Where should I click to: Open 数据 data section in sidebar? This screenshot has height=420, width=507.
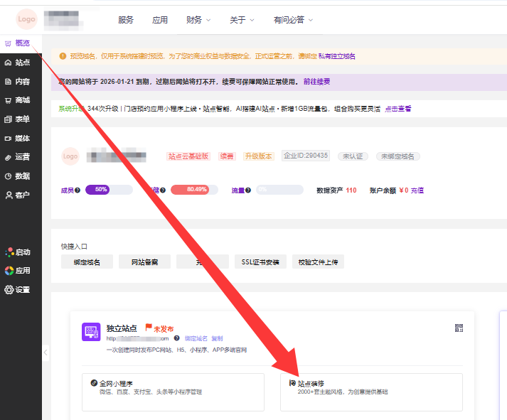coord(18,176)
